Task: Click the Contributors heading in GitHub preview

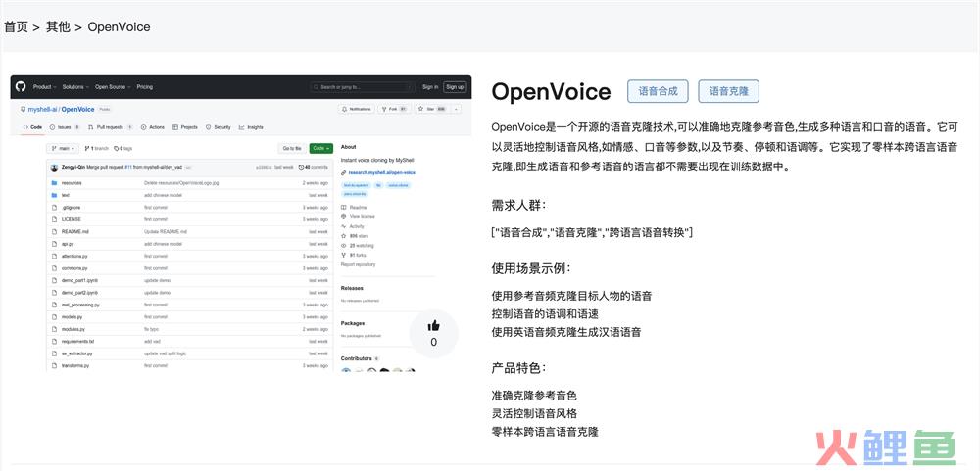Action: [x=356, y=358]
